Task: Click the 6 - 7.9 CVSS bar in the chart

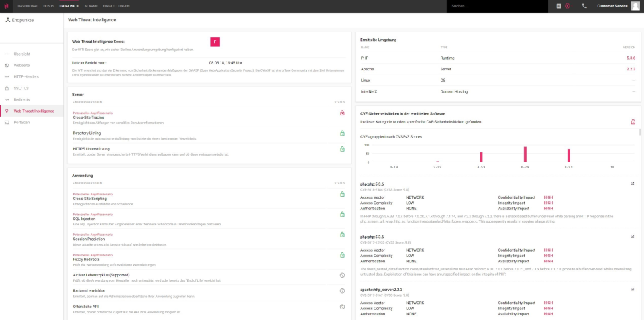Action: [x=525, y=154]
